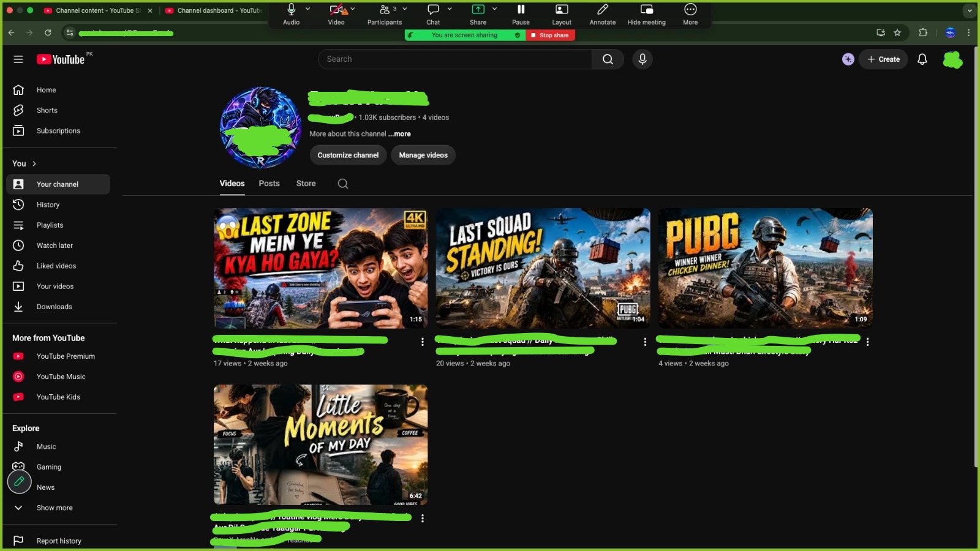This screenshot has width=980, height=551.
Task: Switch to the Videos tab
Action: [232, 184]
